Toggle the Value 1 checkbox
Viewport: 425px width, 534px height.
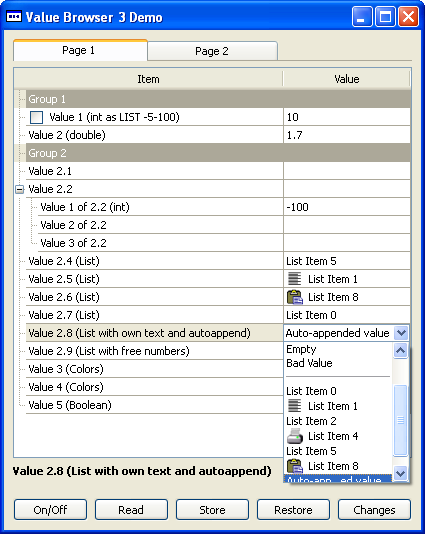tap(36, 117)
